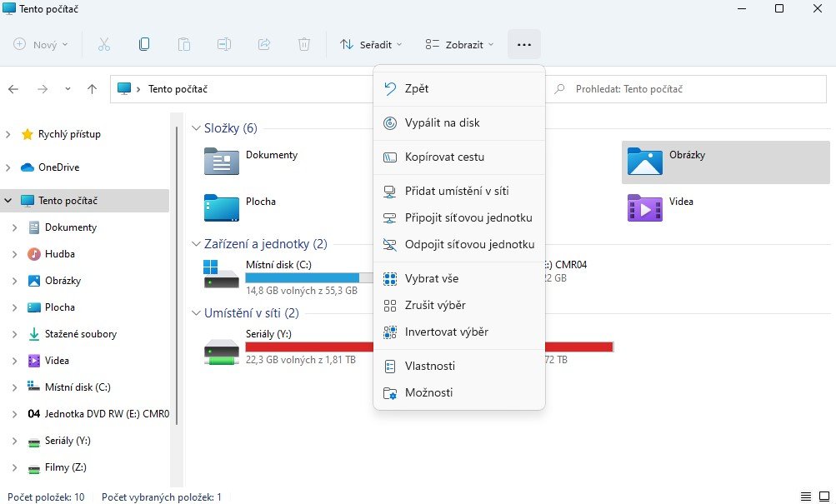Image resolution: width=836 pixels, height=504 pixels.
Task: Go back with the left arrow
Action: coord(14,89)
